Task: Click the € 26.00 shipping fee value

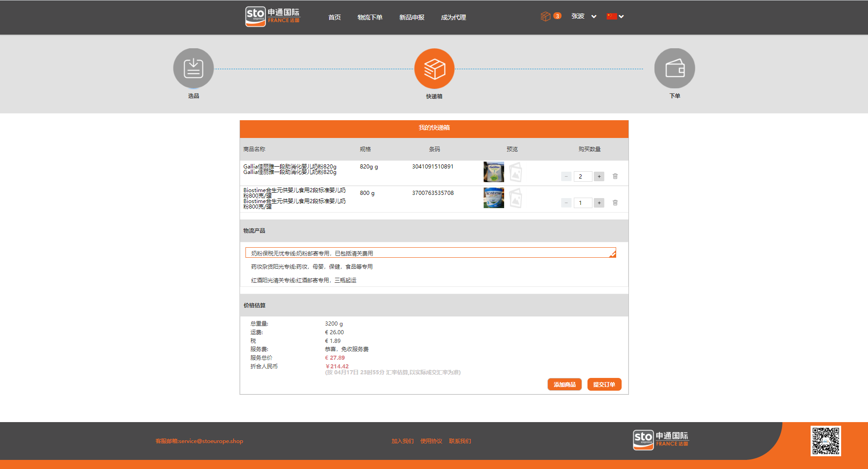Action: [334, 332]
